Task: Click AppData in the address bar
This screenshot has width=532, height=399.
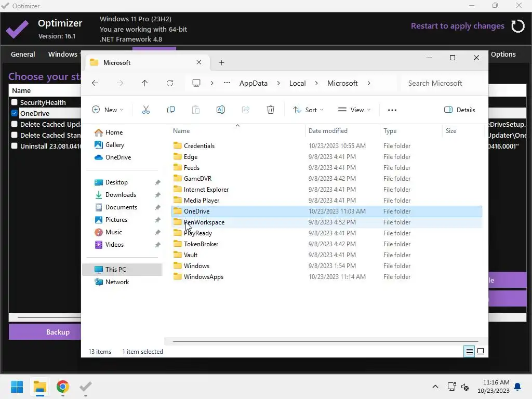Action: coord(254,83)
